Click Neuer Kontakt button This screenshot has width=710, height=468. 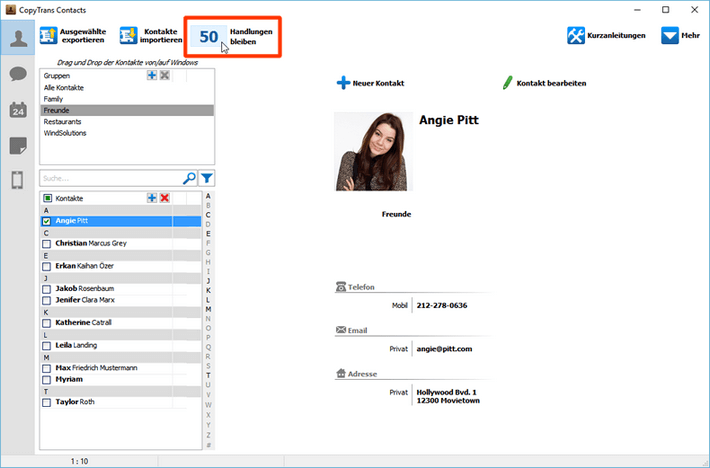[x=370, y=83]
